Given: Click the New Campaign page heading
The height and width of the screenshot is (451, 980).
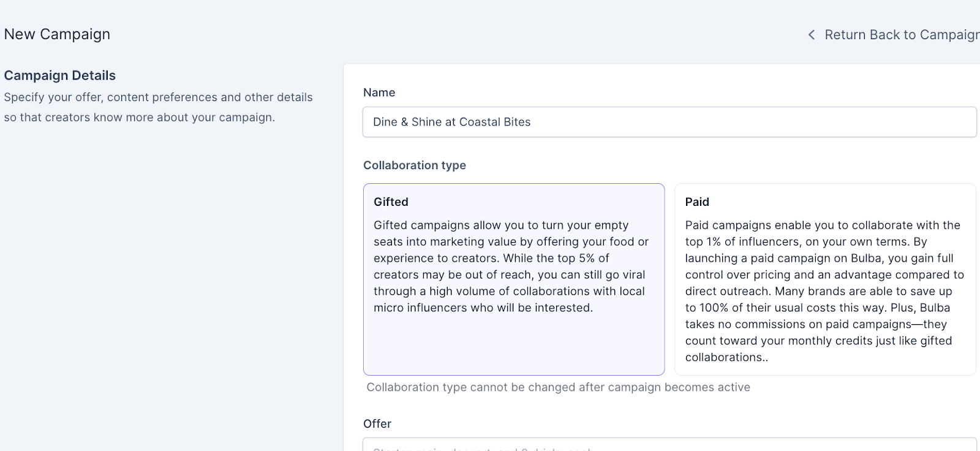Looking at the screenshot, I should point(57,34).
